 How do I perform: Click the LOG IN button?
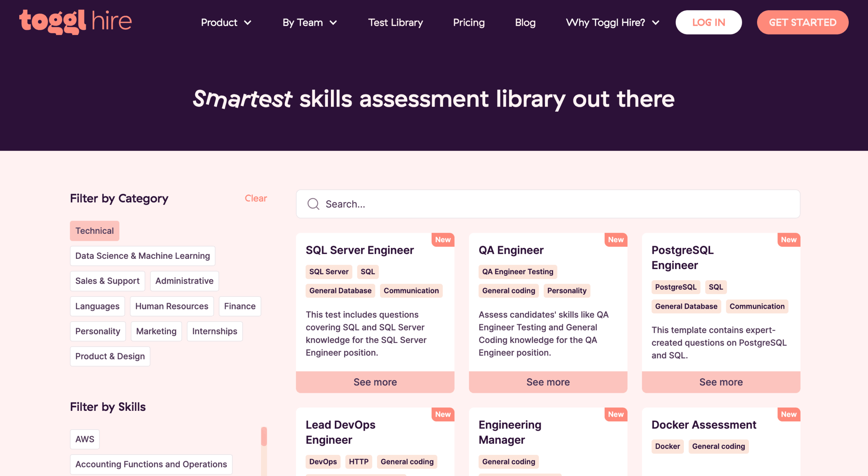709,22
